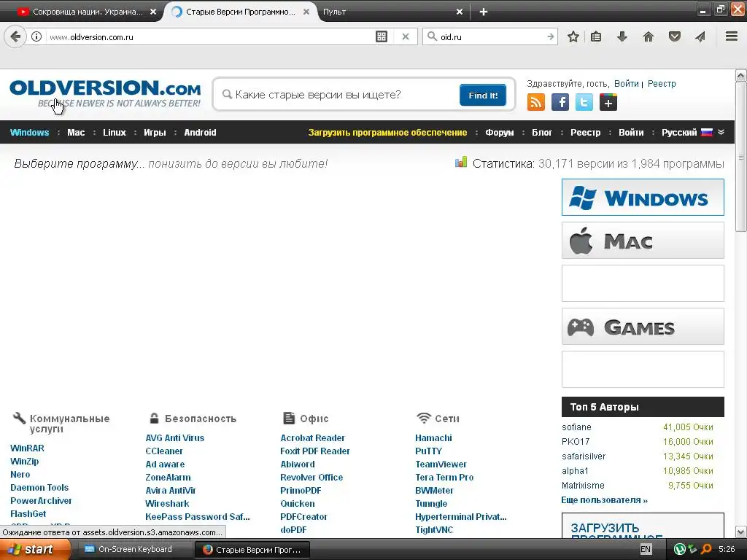Viewport: 747px width, 560px height.
Task: Go to the home page icon
Action: click(x=649, y=36)
